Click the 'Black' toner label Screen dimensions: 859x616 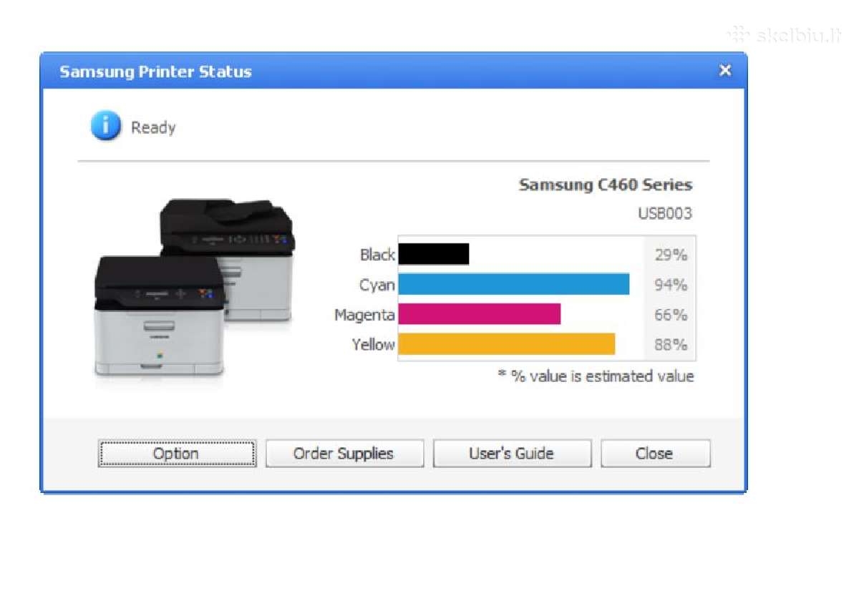coord(377,255)
